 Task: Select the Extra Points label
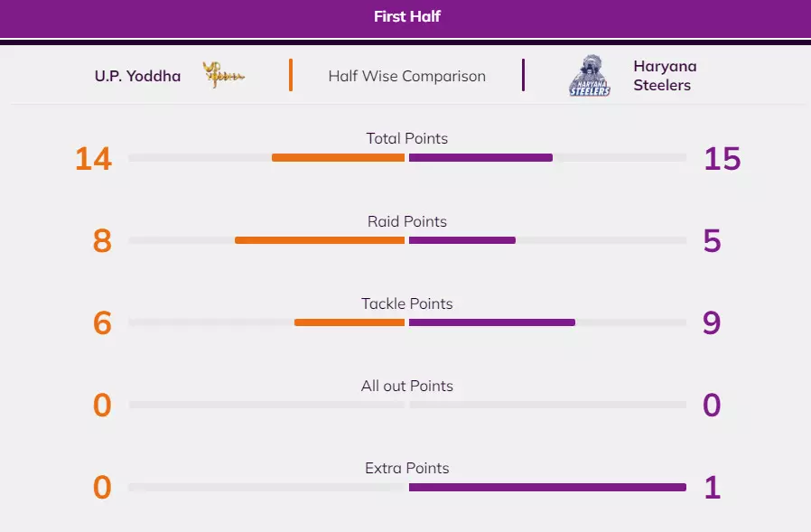[x=406, y=468]
